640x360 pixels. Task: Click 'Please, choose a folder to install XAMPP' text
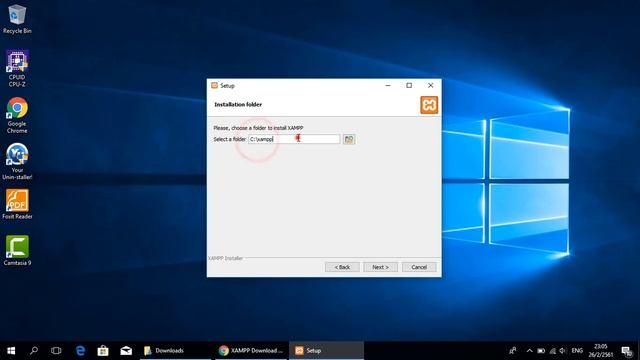click(x=258, y=128)
